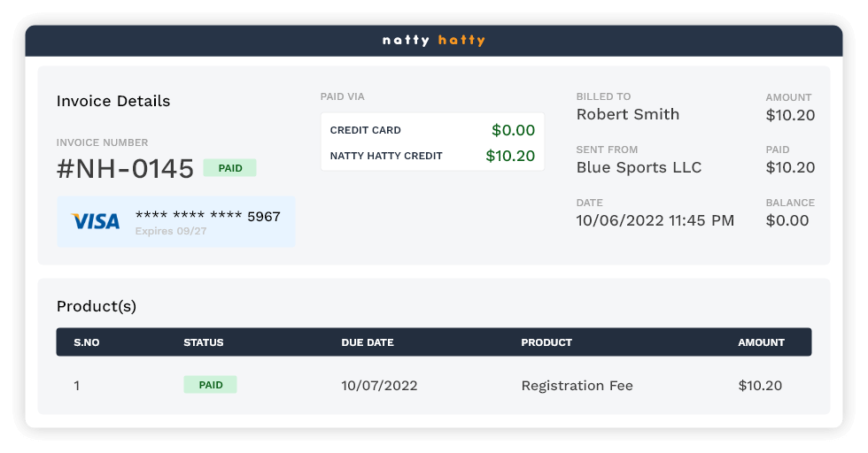Click invoice number #NH-0145
The image size is (868, 453).
125,169
